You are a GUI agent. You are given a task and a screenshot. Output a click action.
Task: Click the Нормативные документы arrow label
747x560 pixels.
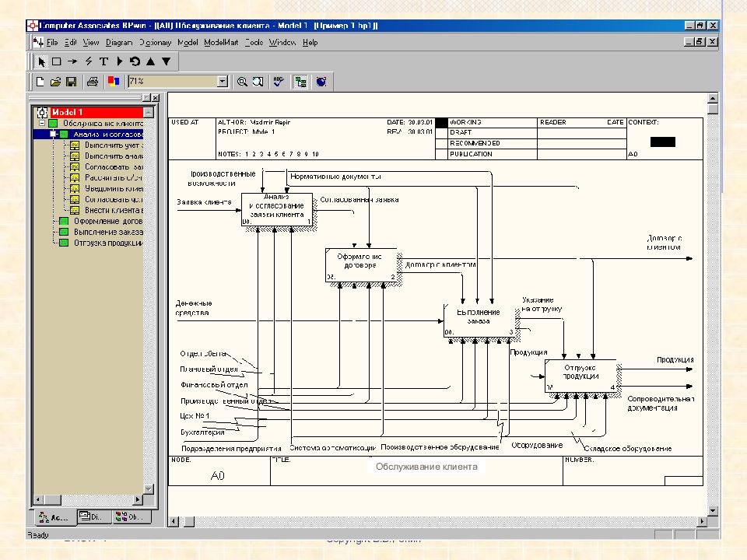[x=335, y=177]
